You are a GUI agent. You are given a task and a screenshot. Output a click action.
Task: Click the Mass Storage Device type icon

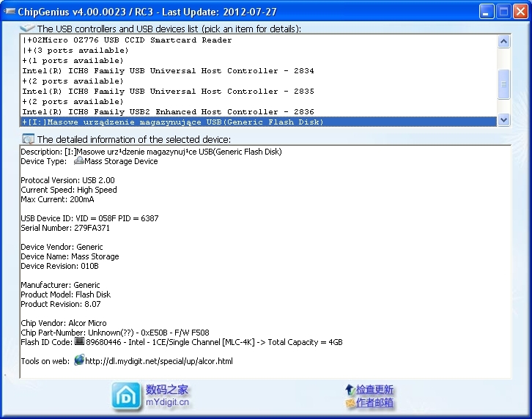point(78,160)
